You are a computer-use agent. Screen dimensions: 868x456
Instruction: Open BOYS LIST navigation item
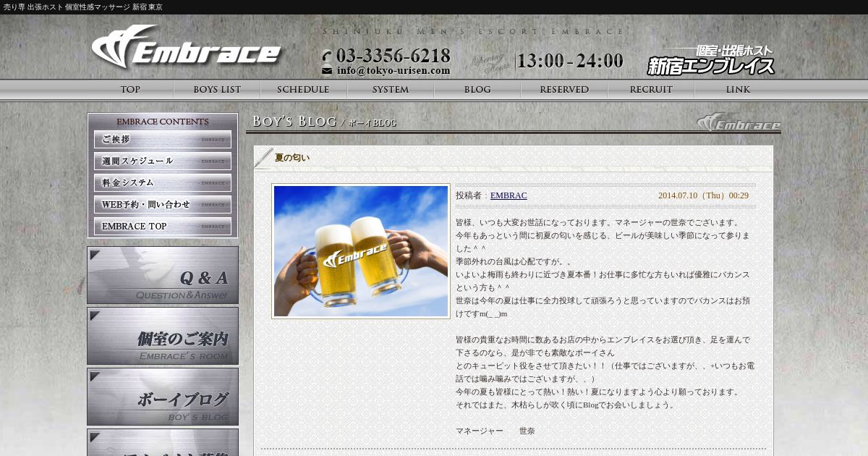coord(217,90)
